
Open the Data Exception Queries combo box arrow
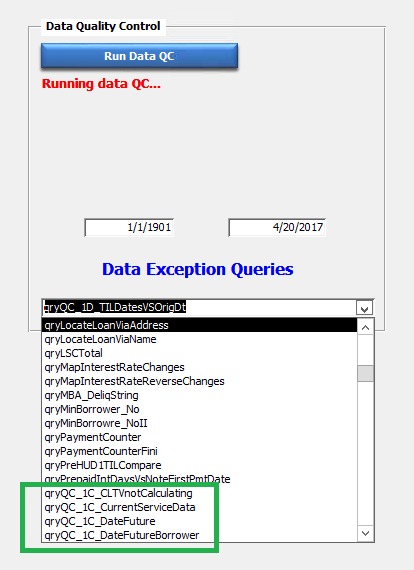click(x=365, y=309)
